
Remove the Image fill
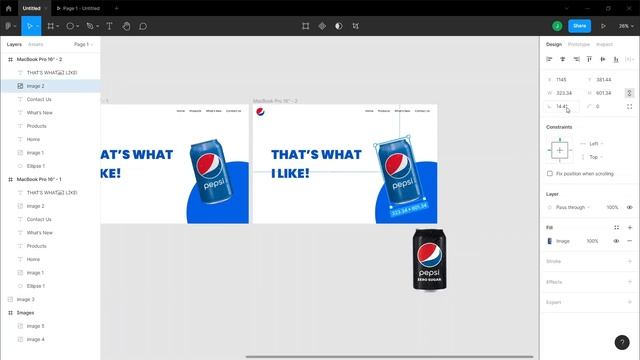(630, 241)
